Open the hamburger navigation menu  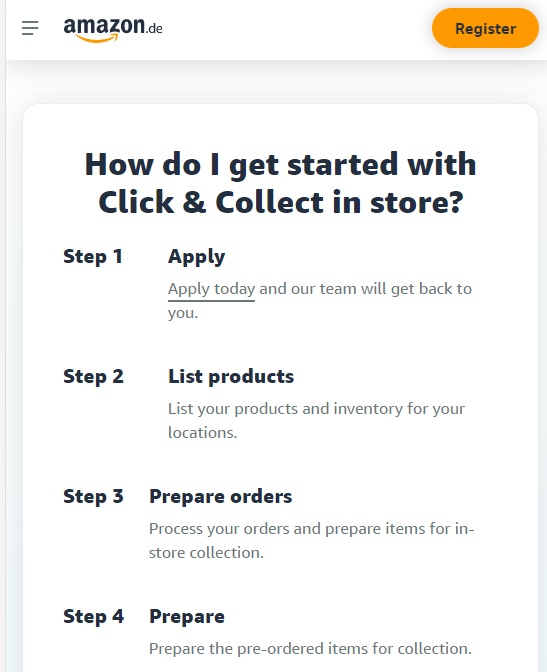click(30, 28)
